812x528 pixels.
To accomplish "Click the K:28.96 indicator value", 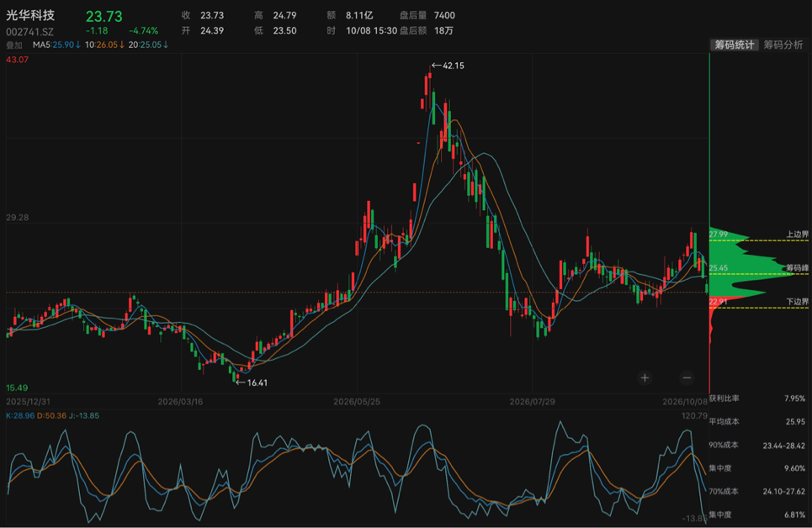I will pos(20,415).
